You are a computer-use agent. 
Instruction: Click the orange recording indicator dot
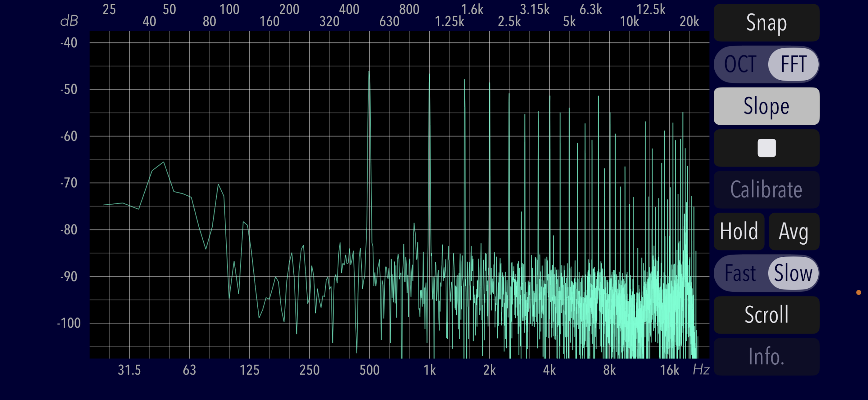click(x=858, y=292)
